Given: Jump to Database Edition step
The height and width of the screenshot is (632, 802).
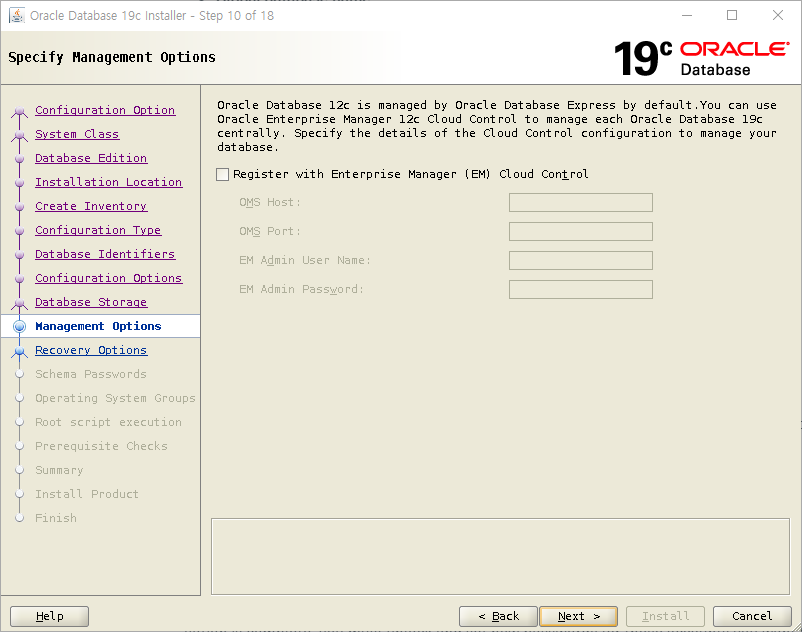Looking at the screenshot, I should tap(91, 158).
